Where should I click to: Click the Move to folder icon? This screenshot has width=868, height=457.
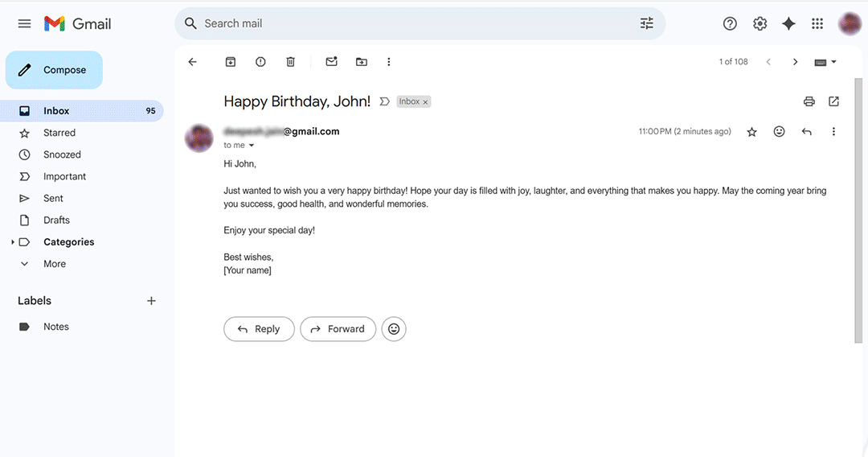362,61
